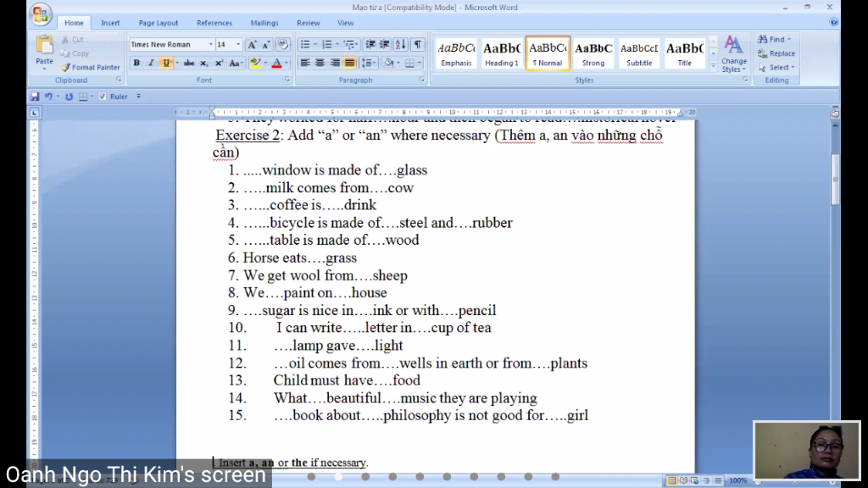Screen dimensions: 868x488
Task: Switch to the Insert tab
Action: (110, 23)
